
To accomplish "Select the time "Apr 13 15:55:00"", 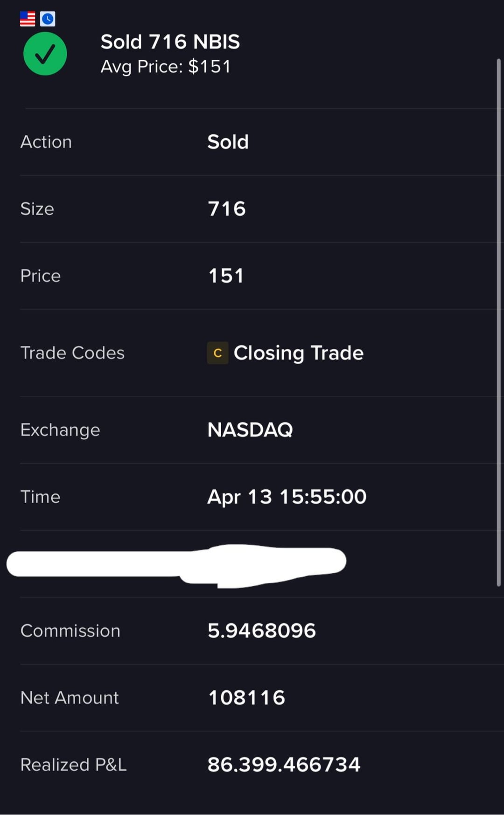I will tap(287, 497).
